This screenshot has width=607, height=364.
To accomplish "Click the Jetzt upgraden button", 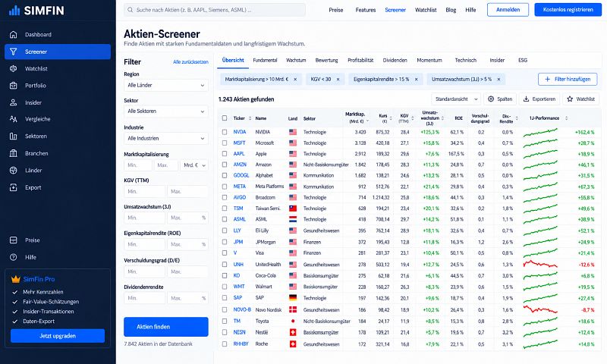I will pyautogui.click(x=58, y=336).
